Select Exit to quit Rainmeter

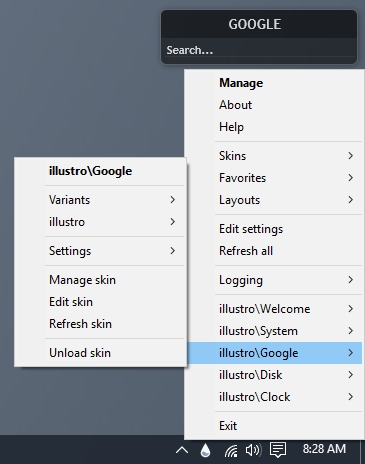click(x=274, y=426)
